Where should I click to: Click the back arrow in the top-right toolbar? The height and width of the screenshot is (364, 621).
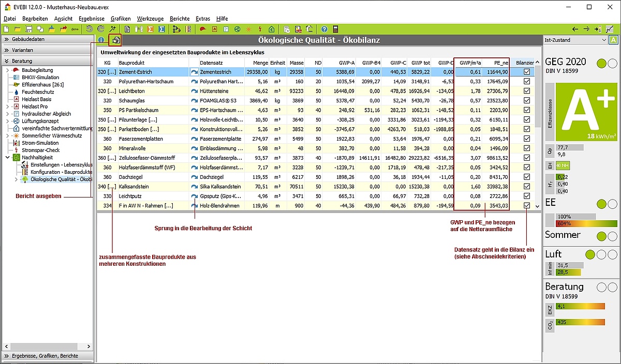pyautogui.click(x=575, y=29)
